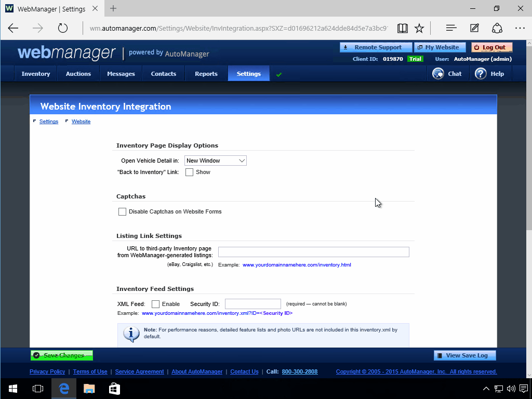This screenshot has height=399, width=532.
Task: Click the green checkmark next to Settings tab
Action: [278, 74]
